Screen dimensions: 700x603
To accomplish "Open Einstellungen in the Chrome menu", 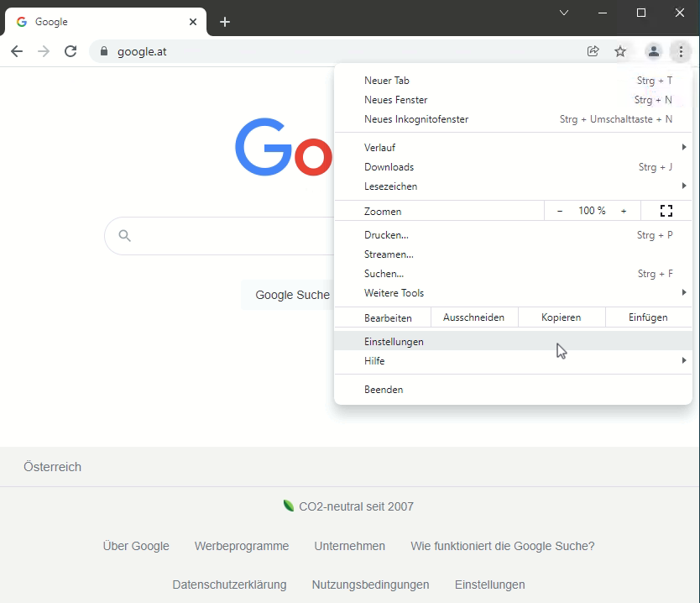I will [x=514, y=341].
